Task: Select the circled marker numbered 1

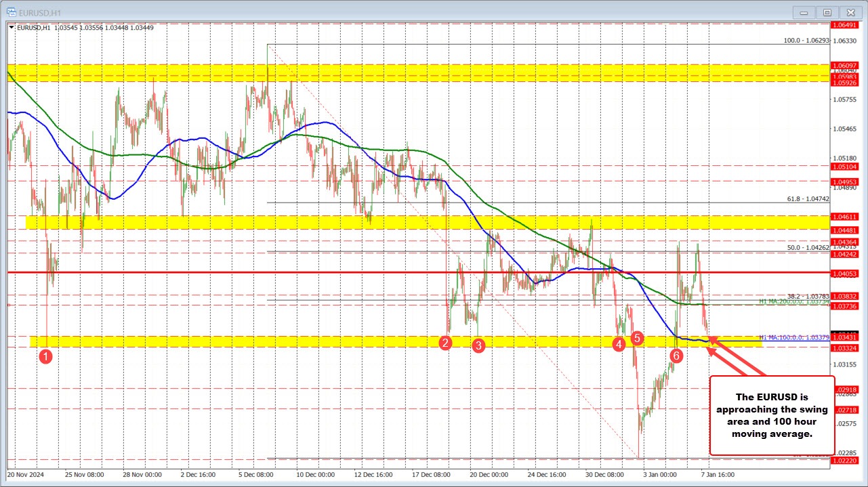Action: [x=45, y=356]
